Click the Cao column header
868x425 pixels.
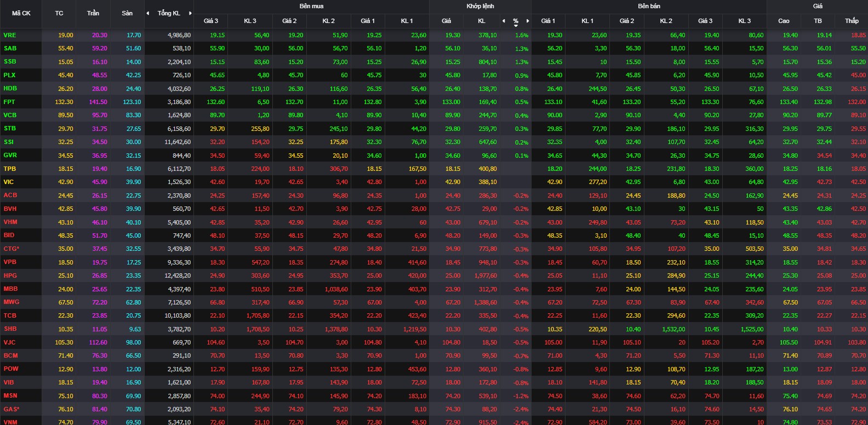click(x=784, y=21)
